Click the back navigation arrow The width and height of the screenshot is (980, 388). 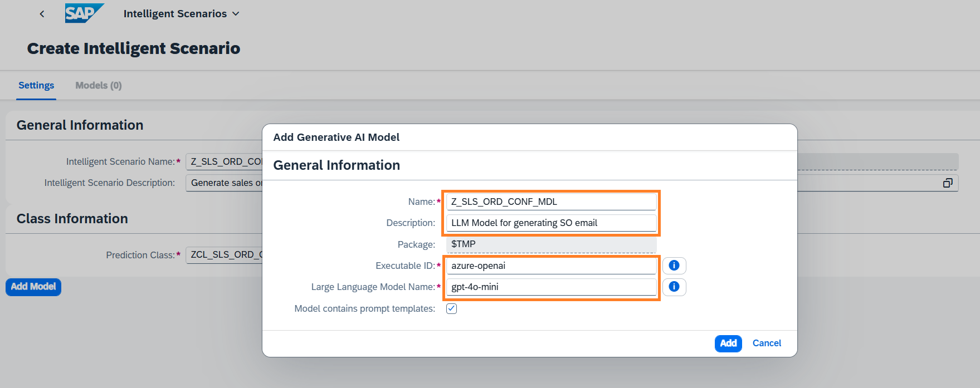(42, 14)
